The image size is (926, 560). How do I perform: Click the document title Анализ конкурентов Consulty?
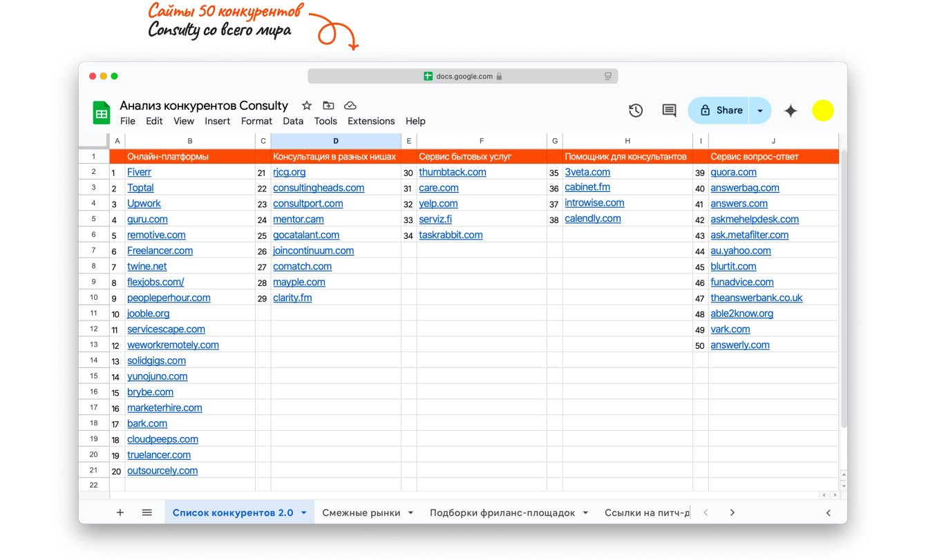tap(204, 106)
